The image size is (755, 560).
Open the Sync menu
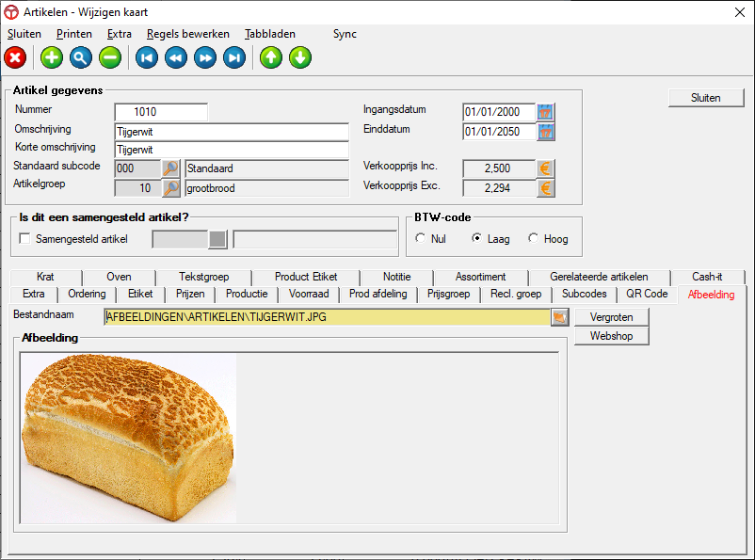pyautogui.click(x=345, y=34)
